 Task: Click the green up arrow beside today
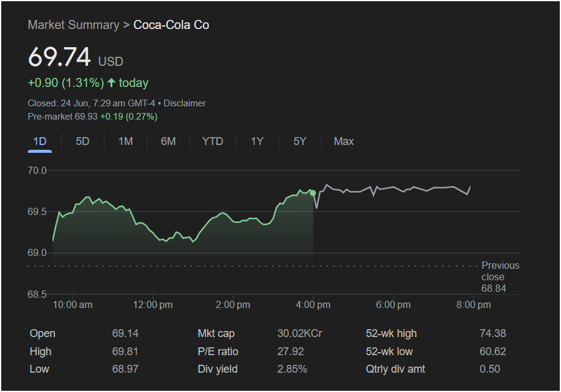tap(111, 83)
